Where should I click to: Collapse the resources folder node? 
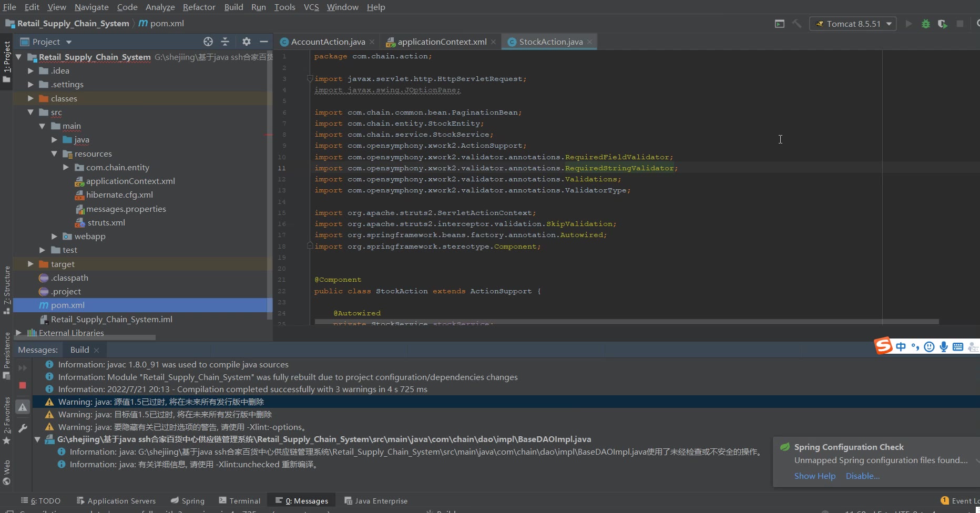point(54,154)
